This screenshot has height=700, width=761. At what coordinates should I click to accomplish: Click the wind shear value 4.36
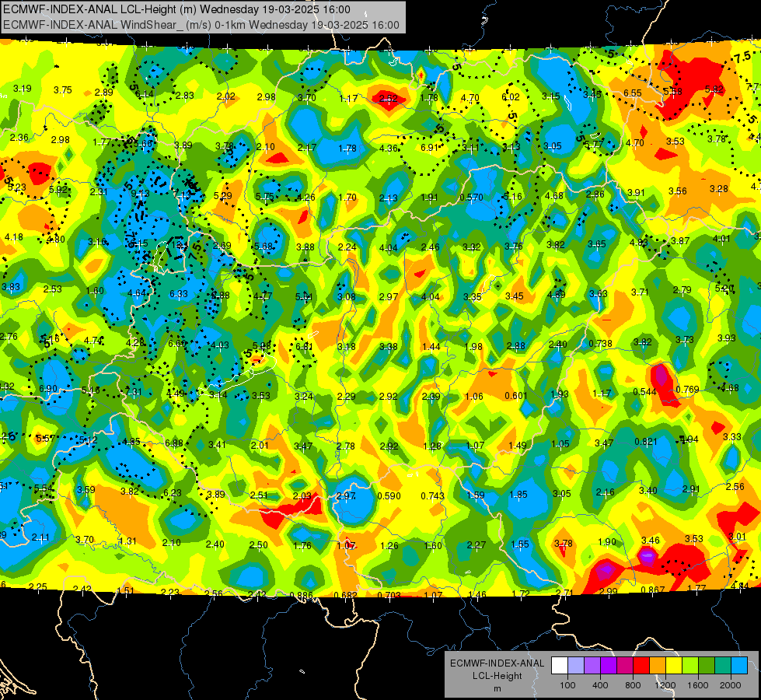pos(388,148)
